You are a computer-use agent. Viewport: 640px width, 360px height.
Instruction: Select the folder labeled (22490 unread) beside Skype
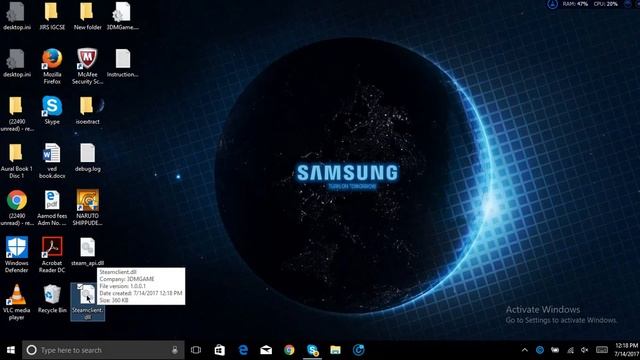17,113
